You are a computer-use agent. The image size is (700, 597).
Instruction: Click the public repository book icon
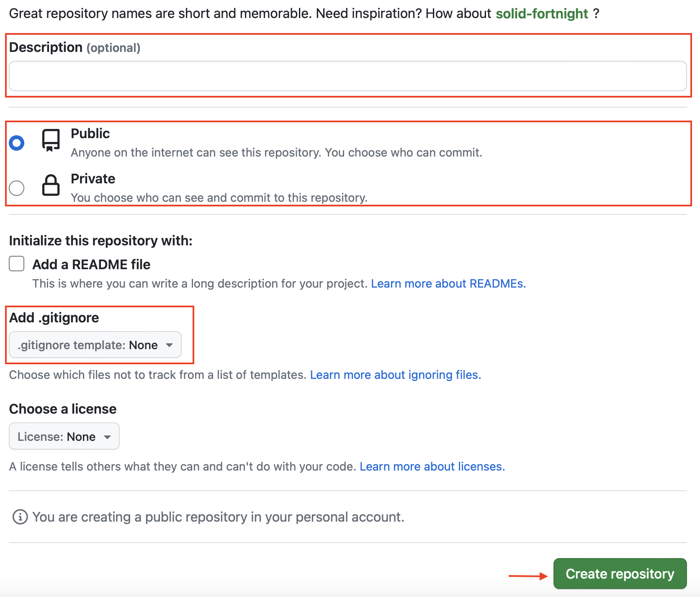[x=51, y=140]
